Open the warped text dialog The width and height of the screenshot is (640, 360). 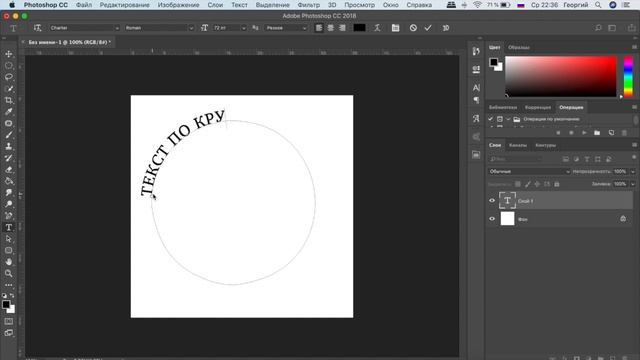pos(377,28)
